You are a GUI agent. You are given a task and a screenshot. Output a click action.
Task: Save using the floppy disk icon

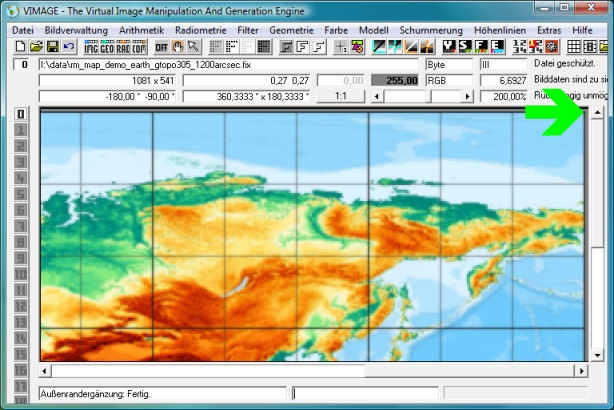(x=52, y=47)
